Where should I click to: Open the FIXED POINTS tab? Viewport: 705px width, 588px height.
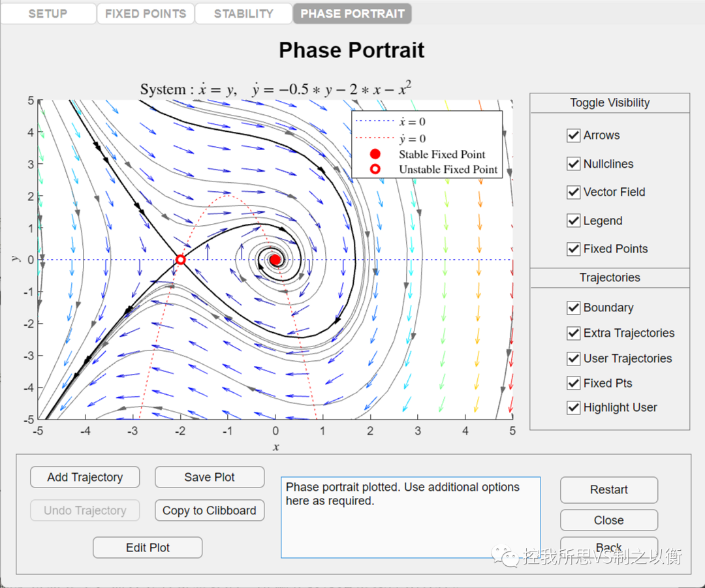pyautogui.click(x=146, y=14)
